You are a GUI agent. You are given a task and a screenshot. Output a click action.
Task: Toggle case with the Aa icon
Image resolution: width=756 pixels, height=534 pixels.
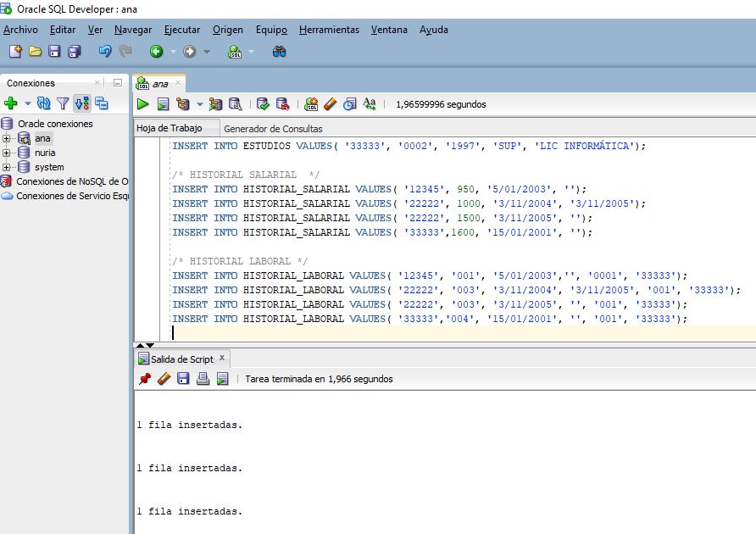(369, 104)
